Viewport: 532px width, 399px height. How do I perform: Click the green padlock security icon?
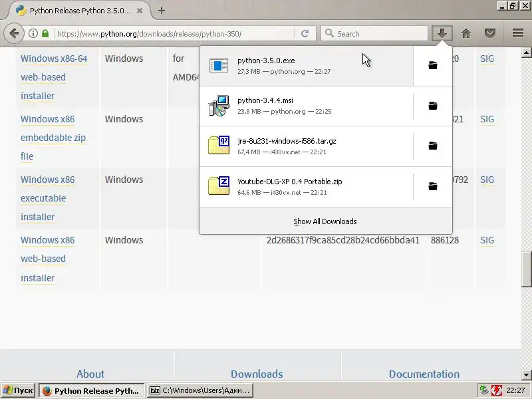tap(45, 33)
